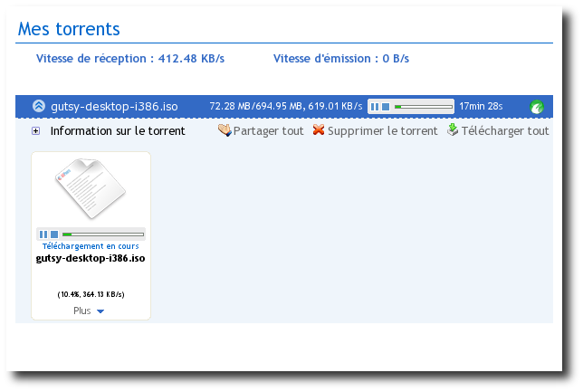
Task: Click the file card progress bar
Action: (103, 234)
